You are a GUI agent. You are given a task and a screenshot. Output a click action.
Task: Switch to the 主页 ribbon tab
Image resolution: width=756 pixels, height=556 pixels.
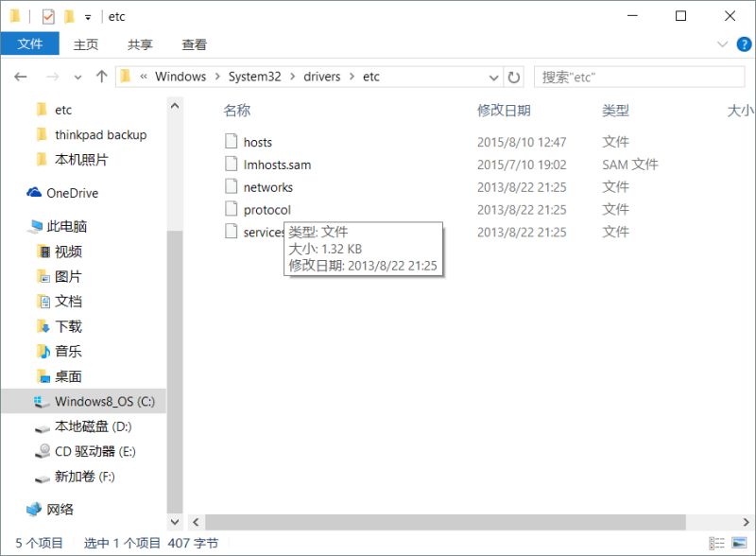(x=84, y=43)
